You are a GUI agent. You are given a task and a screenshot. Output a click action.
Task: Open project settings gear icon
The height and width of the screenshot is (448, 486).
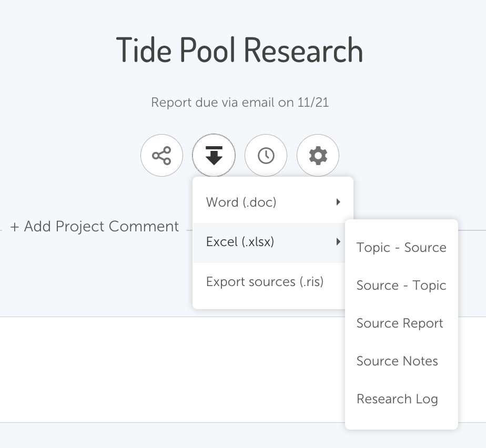tap(318, 155)
